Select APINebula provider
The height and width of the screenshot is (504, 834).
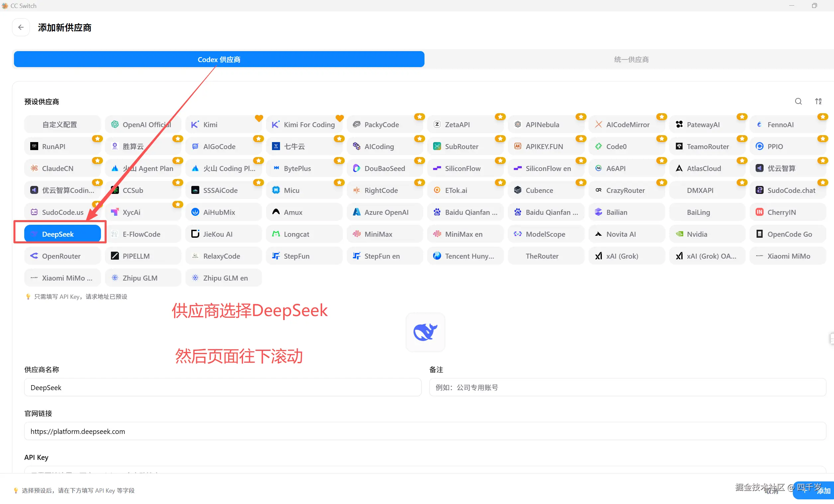(546, 125)
